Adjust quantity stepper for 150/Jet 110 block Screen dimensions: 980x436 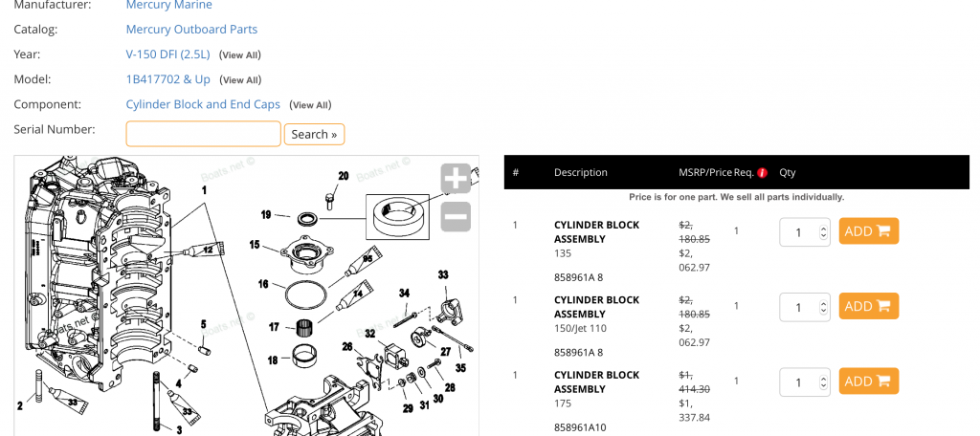point(824,306)
